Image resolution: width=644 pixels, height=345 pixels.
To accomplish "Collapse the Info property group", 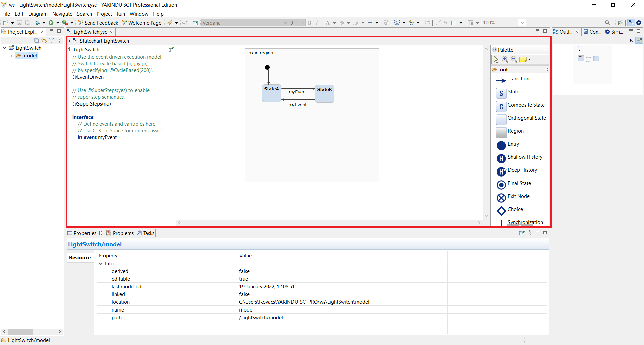I will tap(101, 264).
